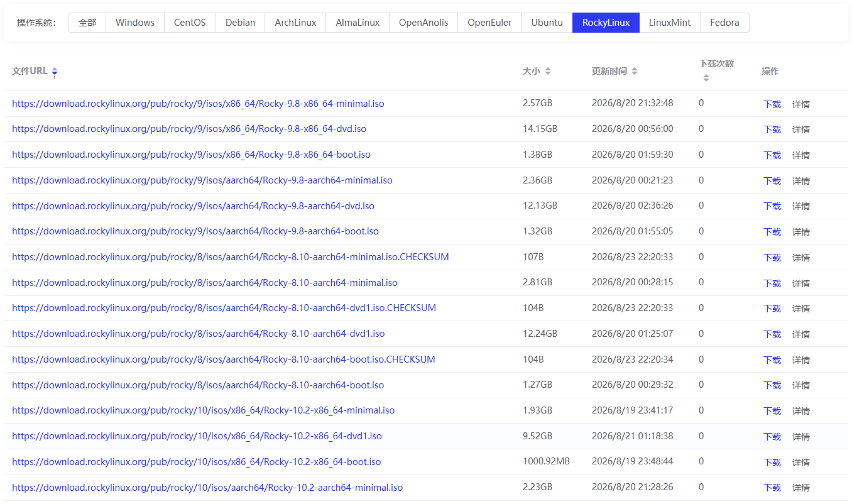
Task: Open Rocky-9.8-aarch64-minimal.iso URL link
Action: point(202,180)
